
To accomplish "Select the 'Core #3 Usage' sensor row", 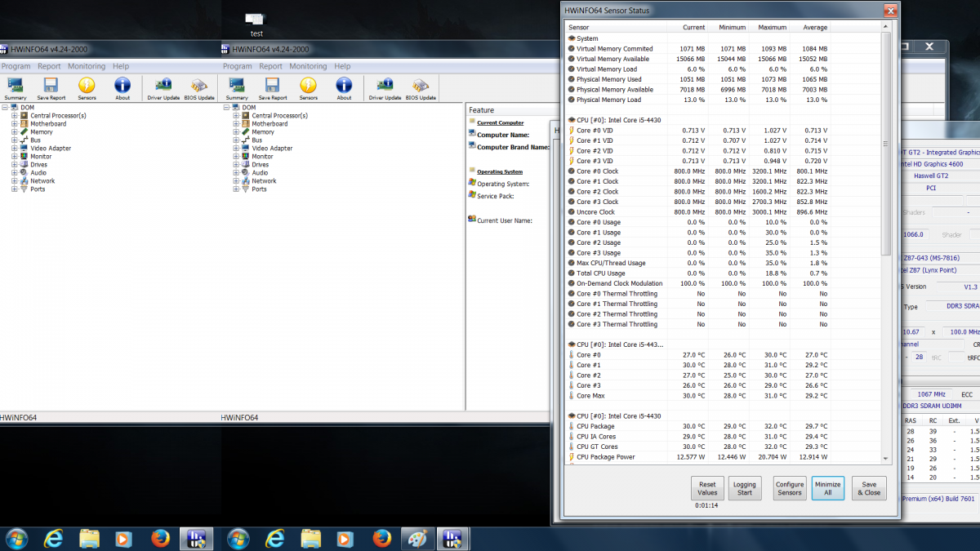I will pyautogui.click(x=723, y=253).
